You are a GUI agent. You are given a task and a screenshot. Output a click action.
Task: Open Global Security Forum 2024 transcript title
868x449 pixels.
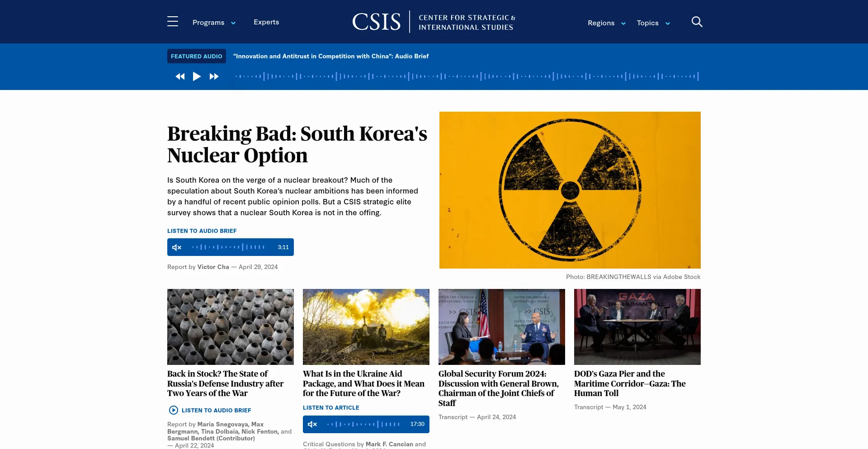tap(499, 388)
